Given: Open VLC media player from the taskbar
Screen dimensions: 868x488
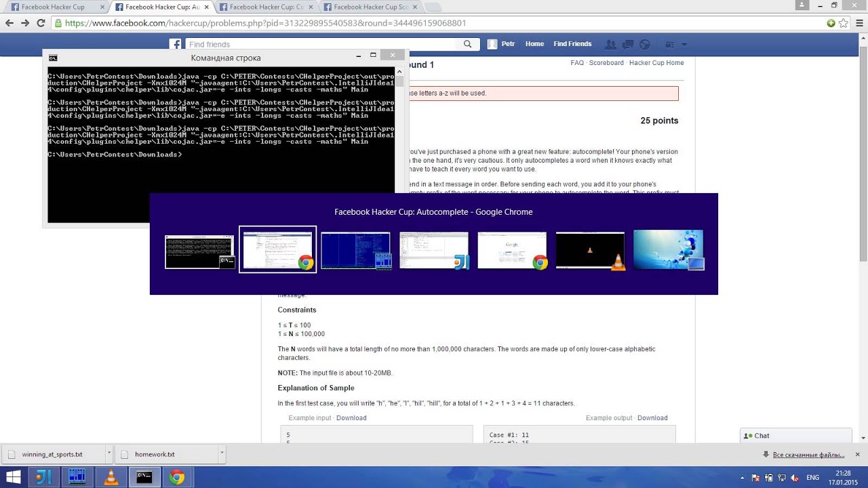Looking at the screenshot, I should (x=111, y=477).
